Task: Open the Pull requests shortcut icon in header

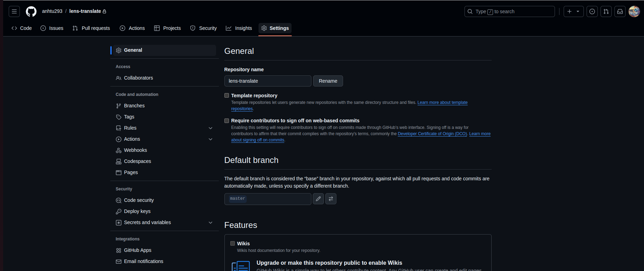Action: (x=606, y=11)
